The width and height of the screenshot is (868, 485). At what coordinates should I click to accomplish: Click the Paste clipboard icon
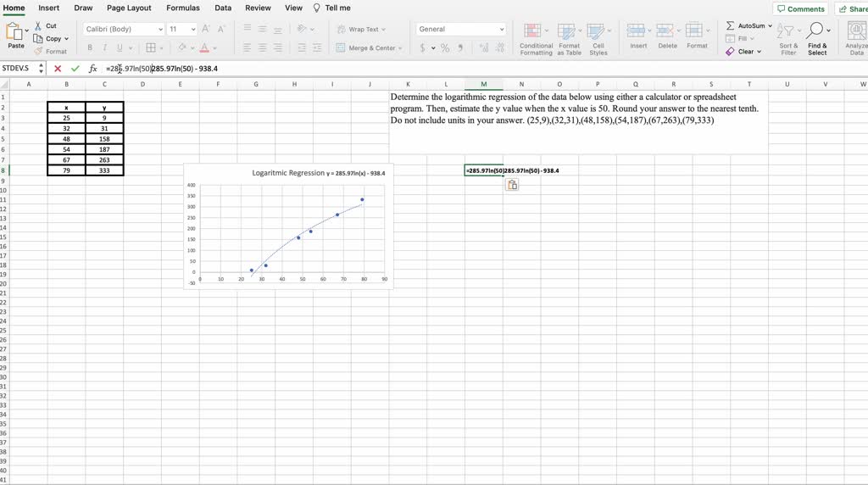[14, 32]
